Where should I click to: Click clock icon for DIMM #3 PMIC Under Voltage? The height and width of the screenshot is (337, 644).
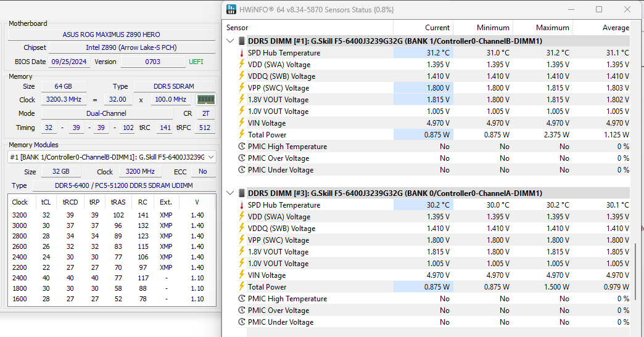coord(242,322)
